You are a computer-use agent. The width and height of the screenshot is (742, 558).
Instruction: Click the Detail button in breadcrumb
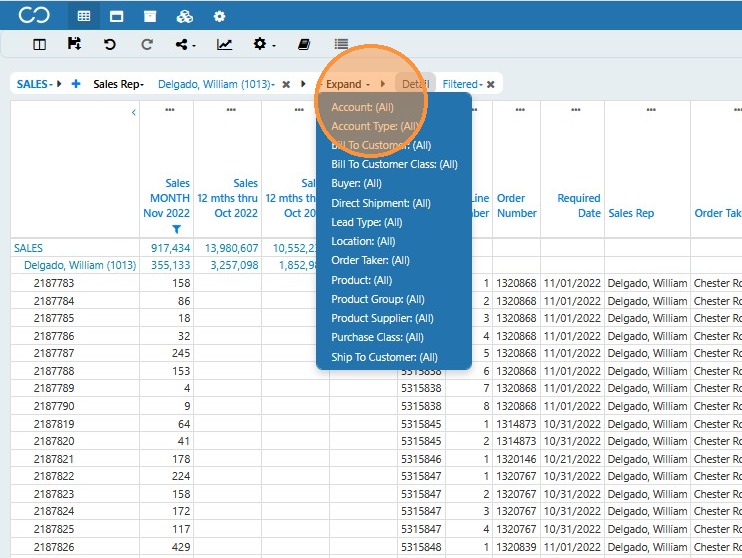415,84
